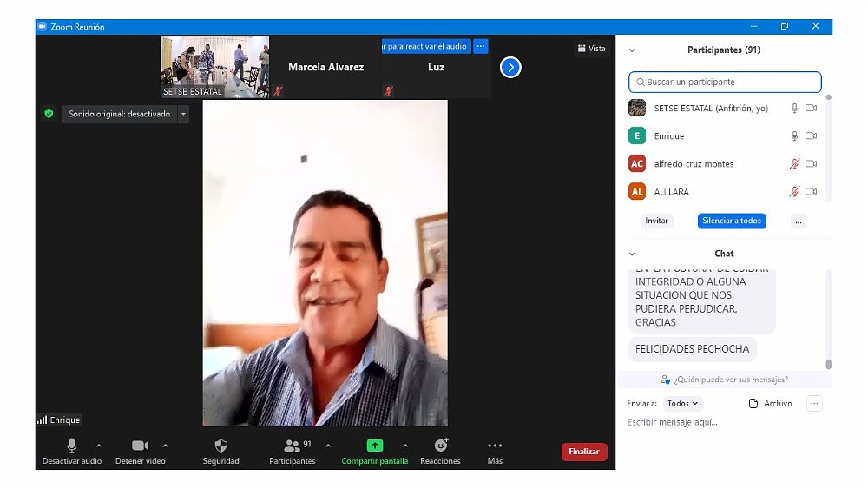
Task: Toggle microphone for Enrique in participant list
Action: coord(793,136)
